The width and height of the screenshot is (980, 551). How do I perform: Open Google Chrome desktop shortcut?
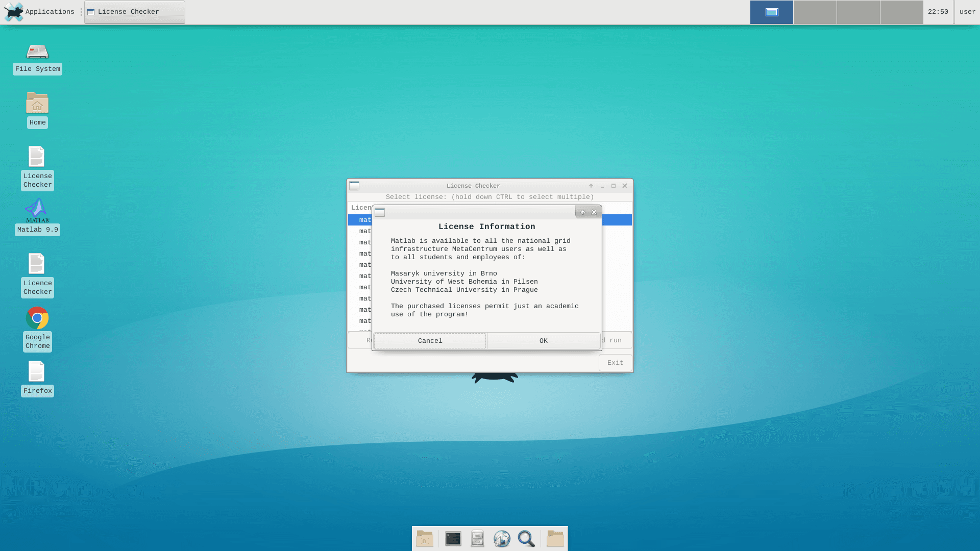37,318
